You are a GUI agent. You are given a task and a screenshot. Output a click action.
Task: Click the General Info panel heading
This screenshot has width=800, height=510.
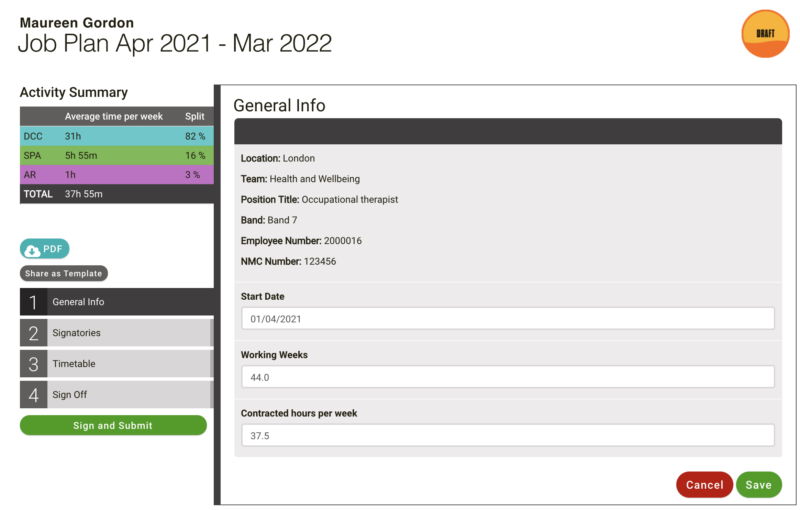279,106
